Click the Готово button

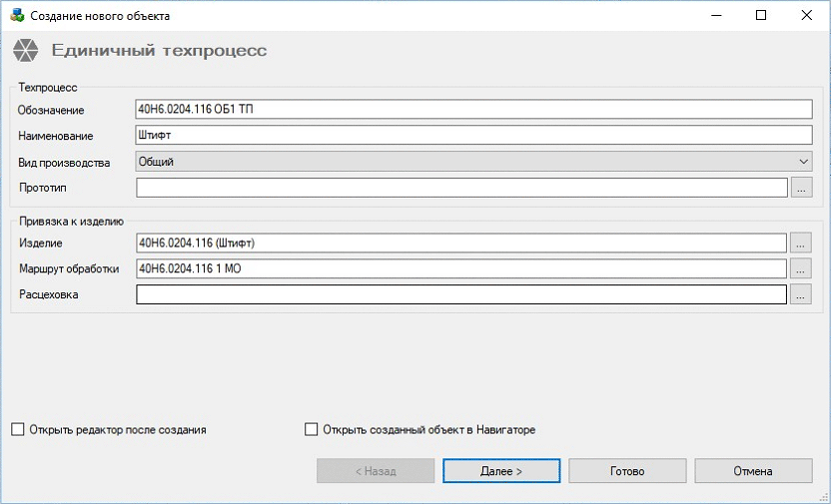coord(627,471)
